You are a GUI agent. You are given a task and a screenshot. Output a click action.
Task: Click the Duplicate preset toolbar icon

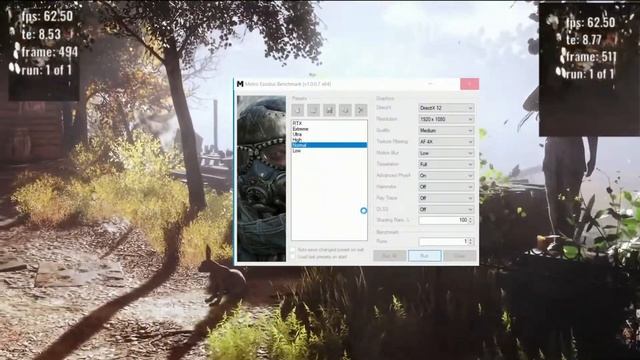(313, 110)
